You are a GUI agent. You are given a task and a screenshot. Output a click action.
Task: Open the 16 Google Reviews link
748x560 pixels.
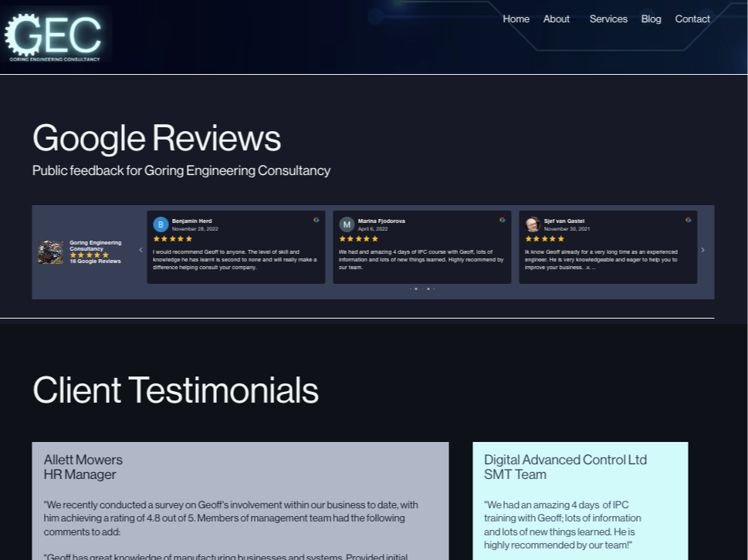[95, 261]
